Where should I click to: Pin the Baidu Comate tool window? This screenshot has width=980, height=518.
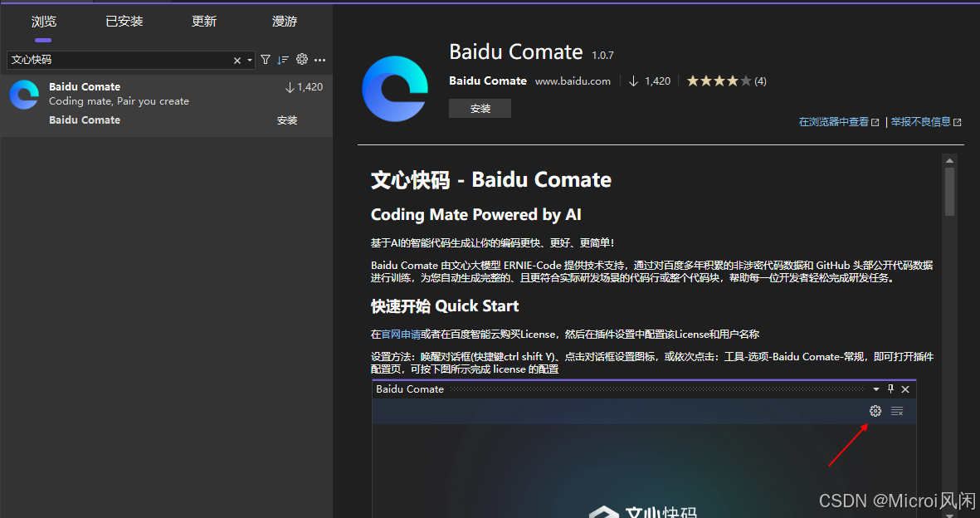click(x=890, y=389)
